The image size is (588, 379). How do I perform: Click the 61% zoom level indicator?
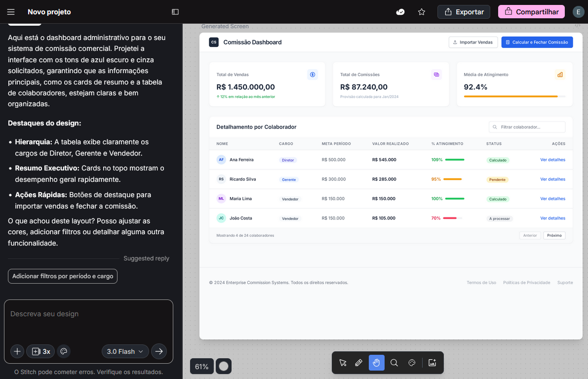[x=202, y=366]
